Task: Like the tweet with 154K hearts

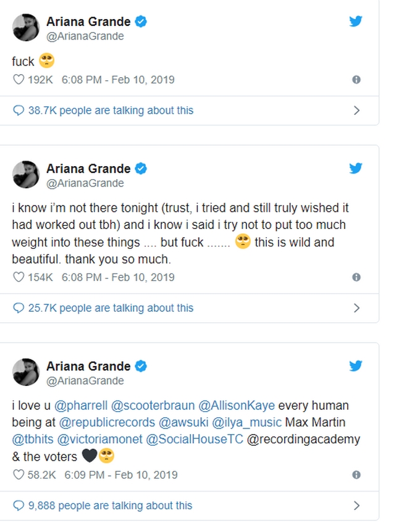Action: pyautogui.click(x=19, y=277)
